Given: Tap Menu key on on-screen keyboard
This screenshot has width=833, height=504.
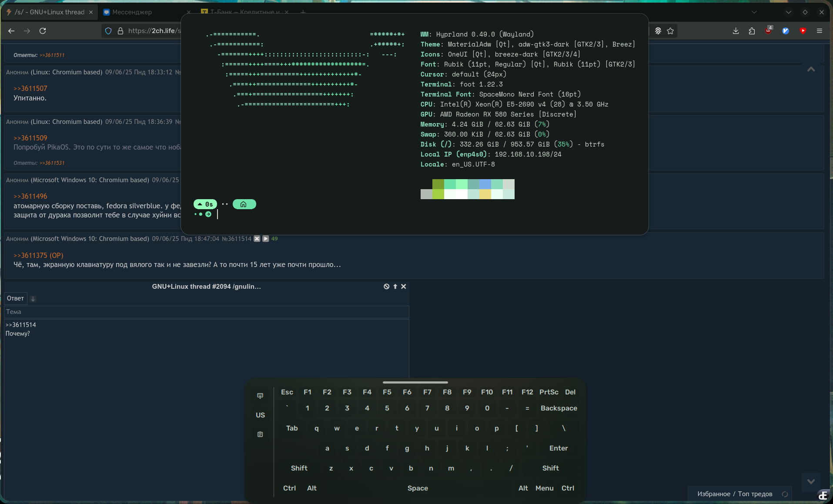Looking at the screenshot, I should (545, 488).
